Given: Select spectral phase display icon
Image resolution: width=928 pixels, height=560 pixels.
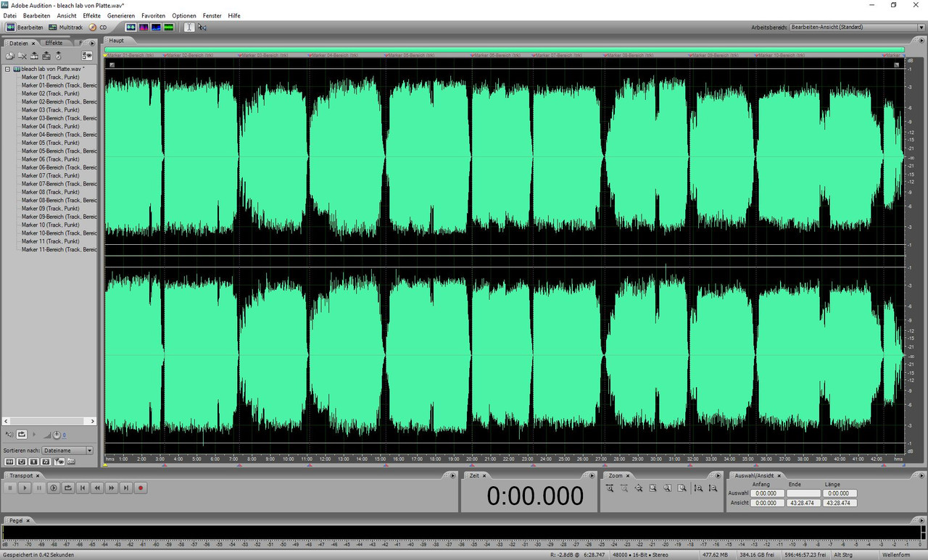Looking at the screenshot, I should [x=169, y=27].
